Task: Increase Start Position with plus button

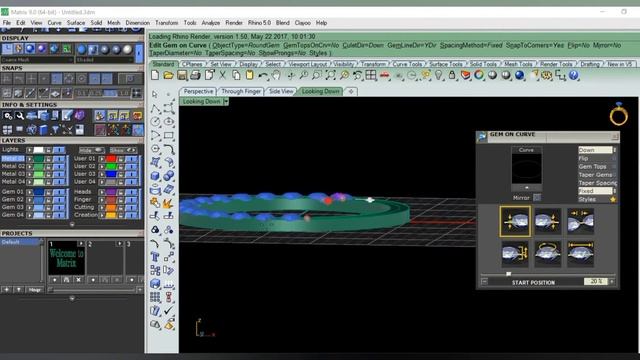Action: (612, 282)
